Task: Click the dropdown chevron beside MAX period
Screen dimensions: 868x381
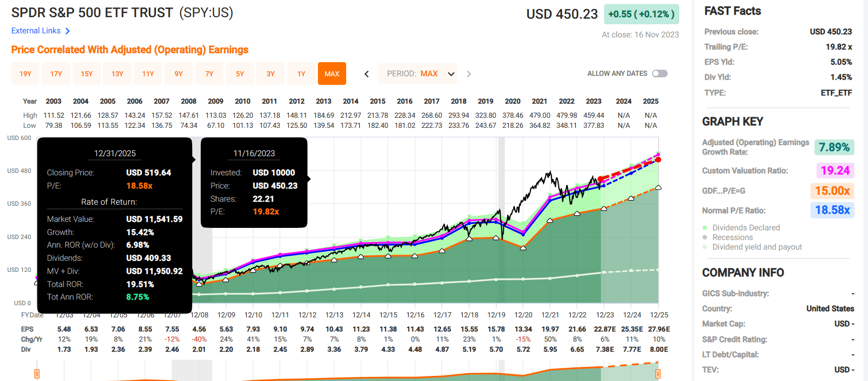Action: (x=451, y=74)
